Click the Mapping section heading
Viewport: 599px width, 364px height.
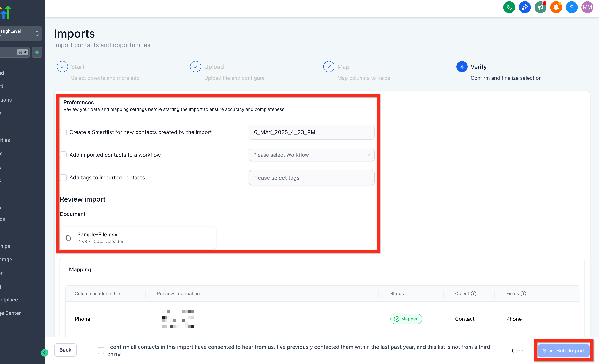coord(80,269)
